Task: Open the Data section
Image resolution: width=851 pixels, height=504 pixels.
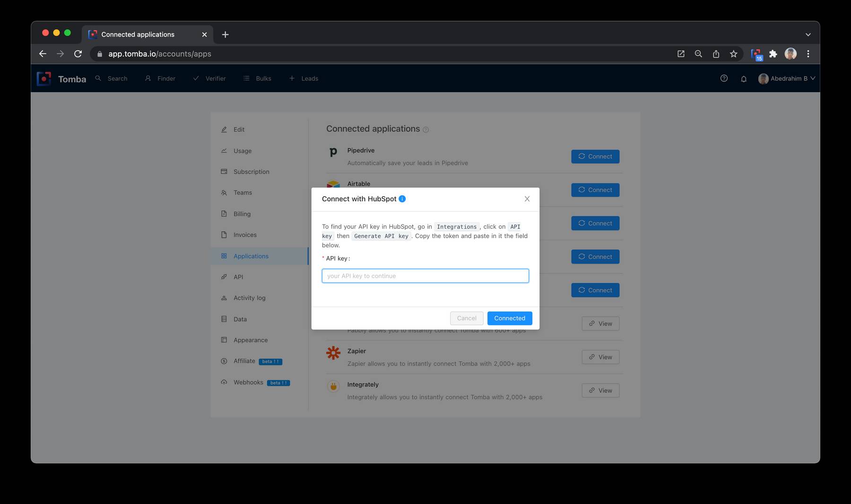Action: click(260, 319)
